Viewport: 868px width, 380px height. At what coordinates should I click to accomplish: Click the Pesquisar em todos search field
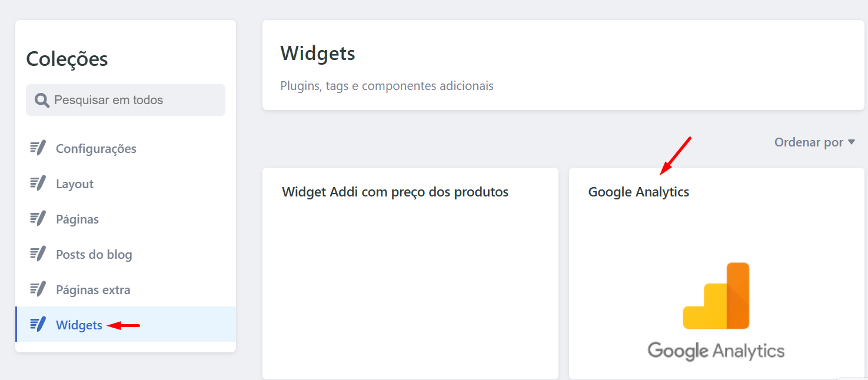[125, 100]
